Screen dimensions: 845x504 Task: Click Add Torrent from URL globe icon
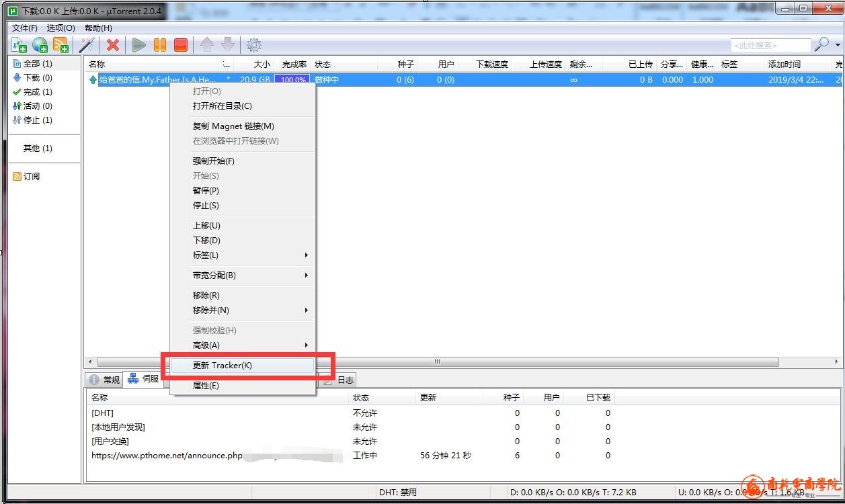[40, 45]
